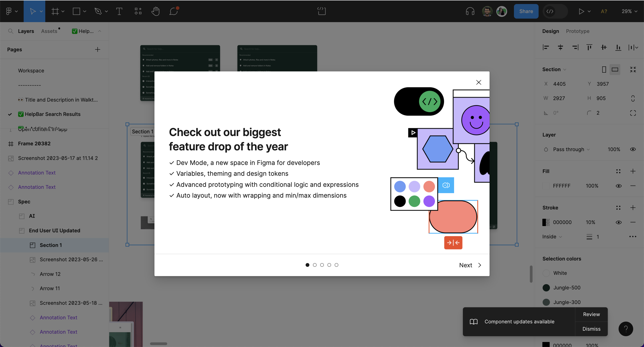Click Next in the feature dialog
This screenshot has height=347, width=644.
tap(470, 265)
